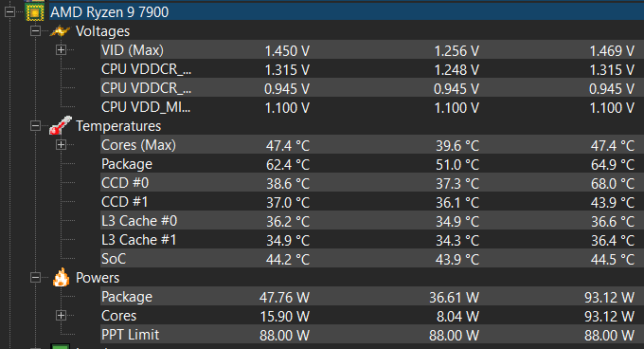Image resolution: width=644 pixels, height=349 pixels.
Task: Click the 36.2 °C L3 Cache #0 value
Action: [x=288, y=222]
